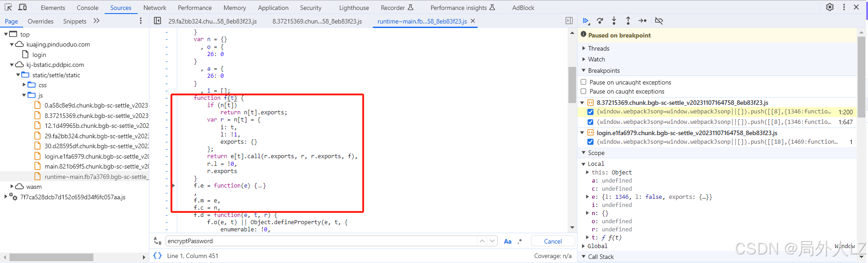Expand the 'this: Object' variable

point(587,173)
